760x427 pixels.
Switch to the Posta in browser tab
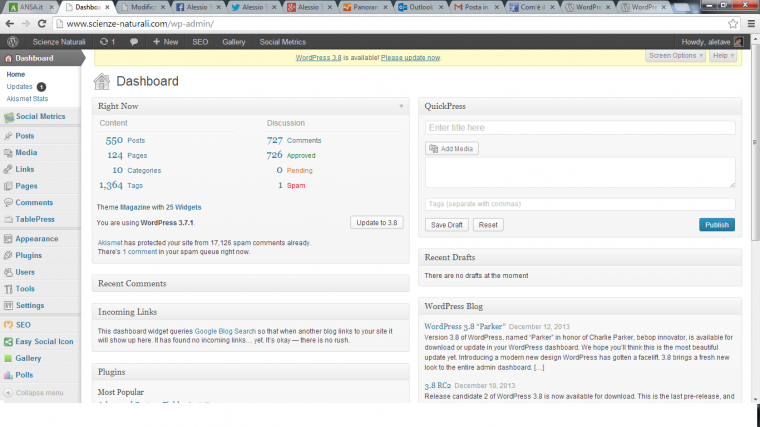[475, 7]
